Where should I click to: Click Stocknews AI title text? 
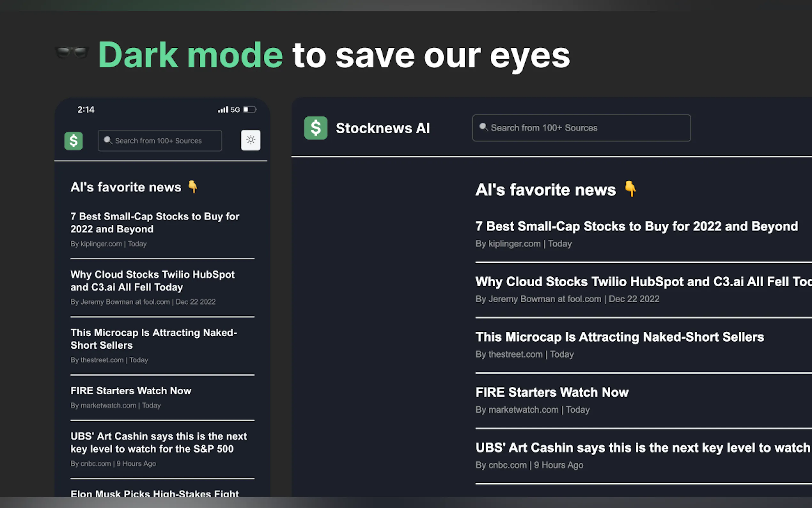(x=382, y=128)
